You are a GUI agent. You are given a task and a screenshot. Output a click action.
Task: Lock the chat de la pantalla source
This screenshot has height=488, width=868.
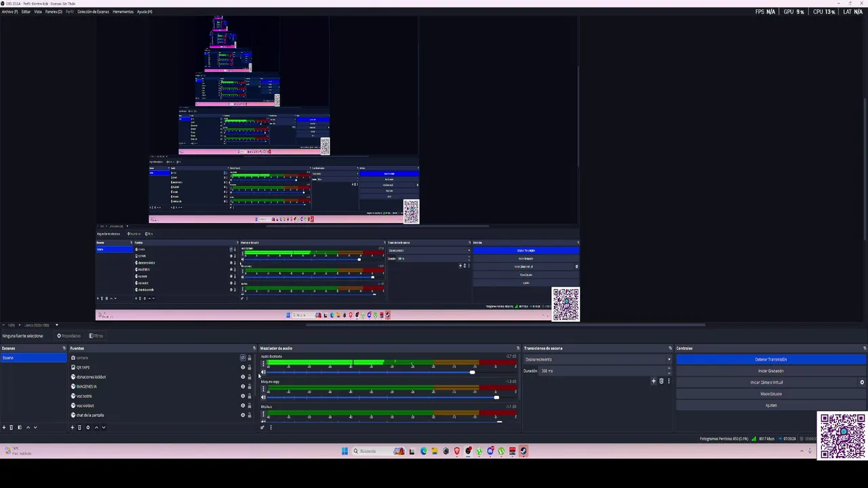coord(250,415)
